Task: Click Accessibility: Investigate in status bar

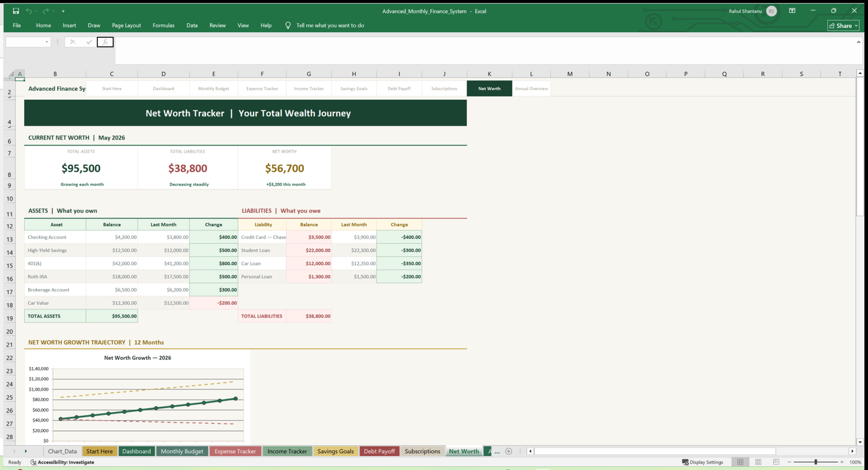Action: tap(62, 462)
